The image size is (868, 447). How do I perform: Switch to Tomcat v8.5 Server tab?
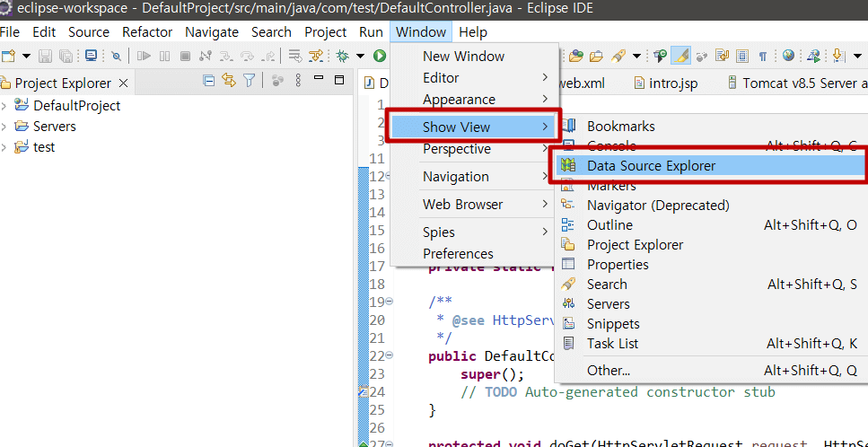[798, 83]
